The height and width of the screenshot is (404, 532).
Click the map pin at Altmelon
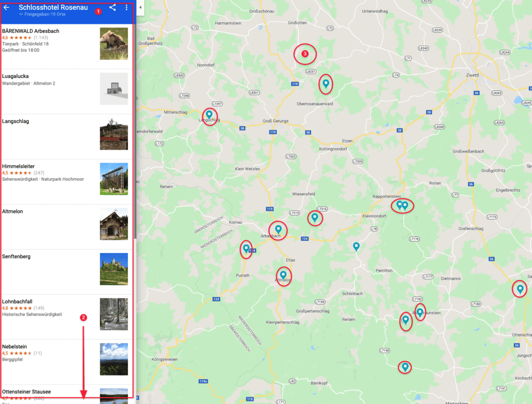(283, 275)
